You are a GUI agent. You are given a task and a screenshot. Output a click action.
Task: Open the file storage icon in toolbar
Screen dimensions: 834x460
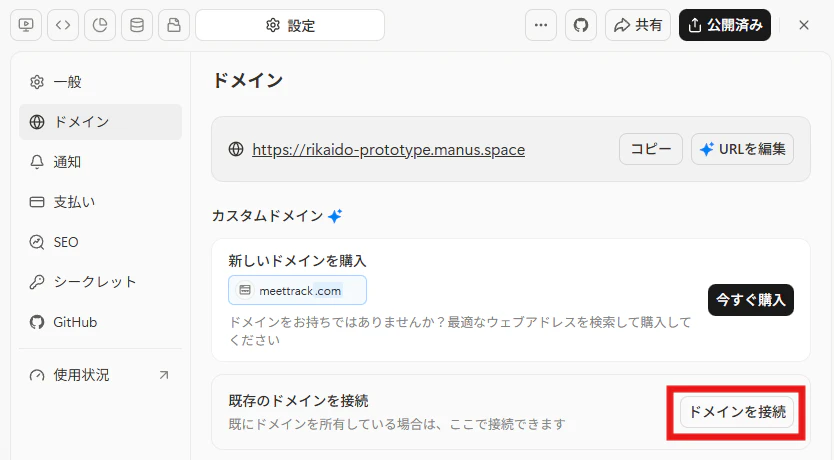(x=174, y=25)
